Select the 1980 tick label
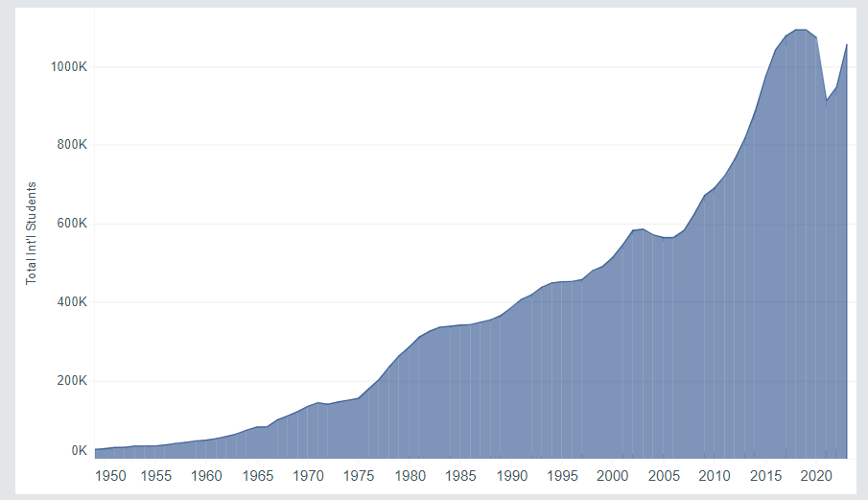868x500 pixels. coord(410,476)
